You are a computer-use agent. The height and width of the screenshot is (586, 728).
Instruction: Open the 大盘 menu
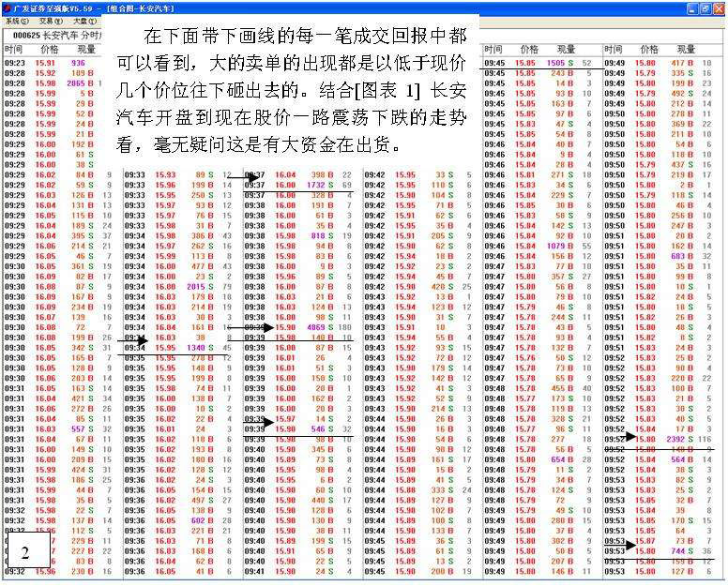click(85, 21)
